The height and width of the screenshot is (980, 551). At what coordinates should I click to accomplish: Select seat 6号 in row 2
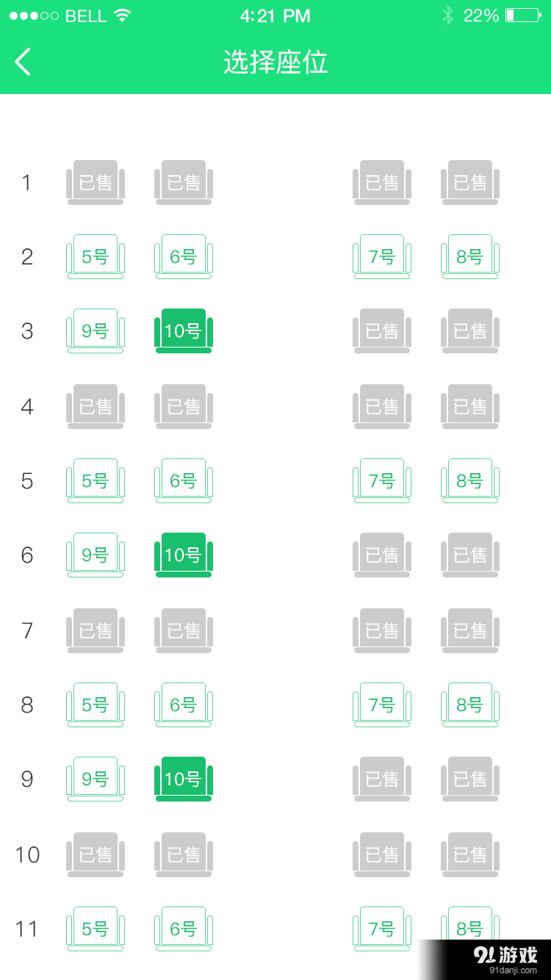click(184, 256)
